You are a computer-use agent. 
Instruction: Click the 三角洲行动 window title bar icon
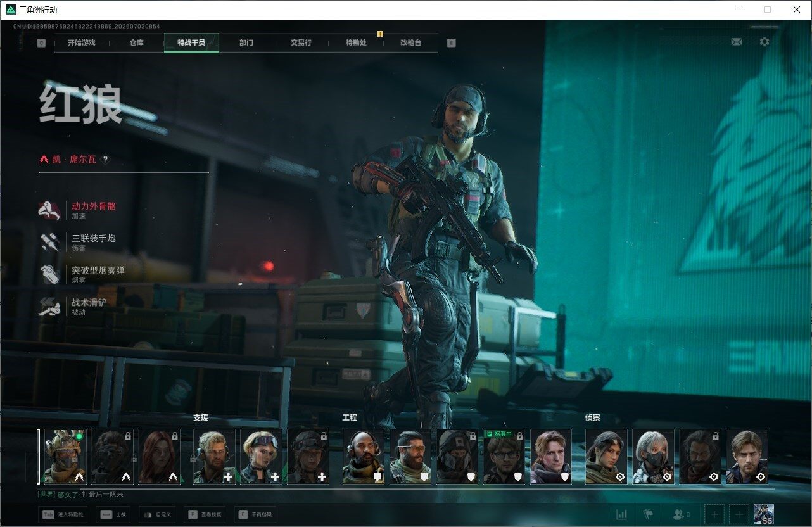pos(11,10)
